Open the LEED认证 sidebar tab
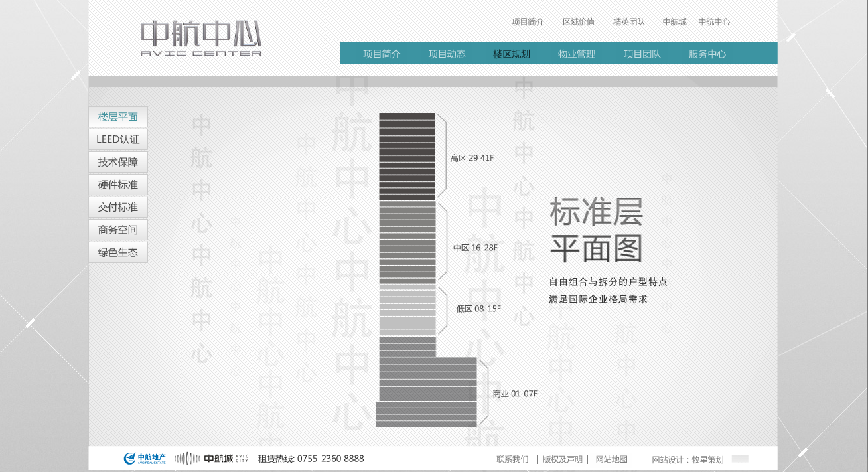Screen dimensions: 868x472 tap(118, 139)
